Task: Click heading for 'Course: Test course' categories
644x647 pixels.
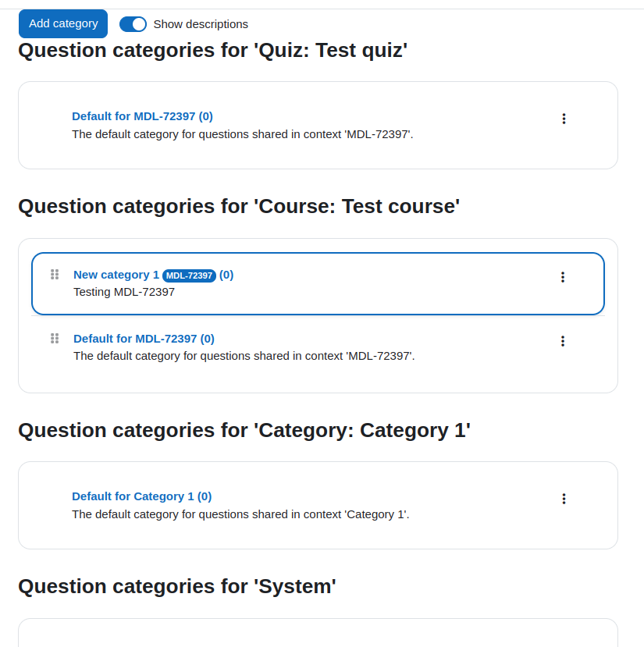Action: [239, 207]
